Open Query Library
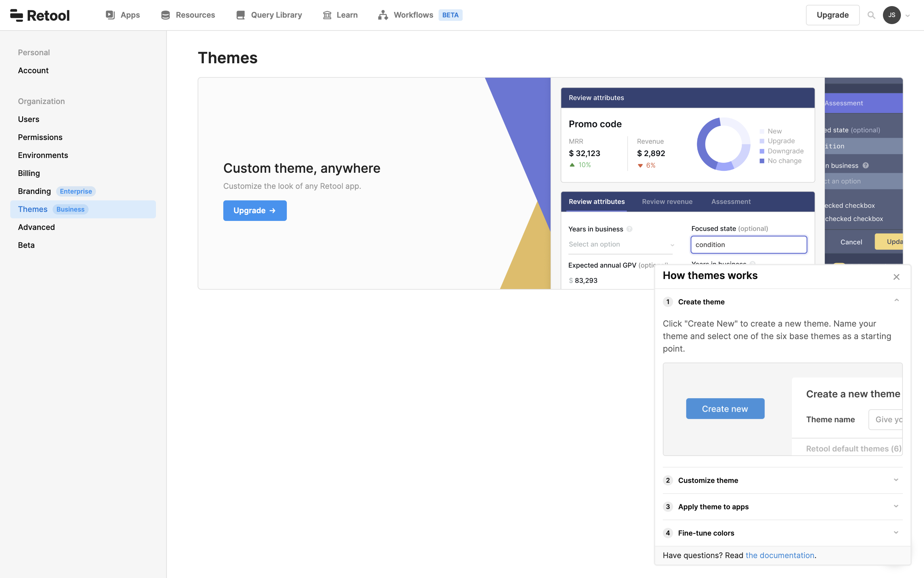This screenshot has height=578, width=924. (269, 15)
